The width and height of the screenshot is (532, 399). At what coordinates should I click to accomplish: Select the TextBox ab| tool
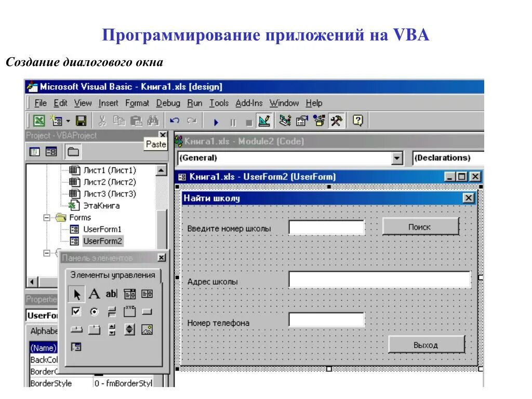point(112,294)
